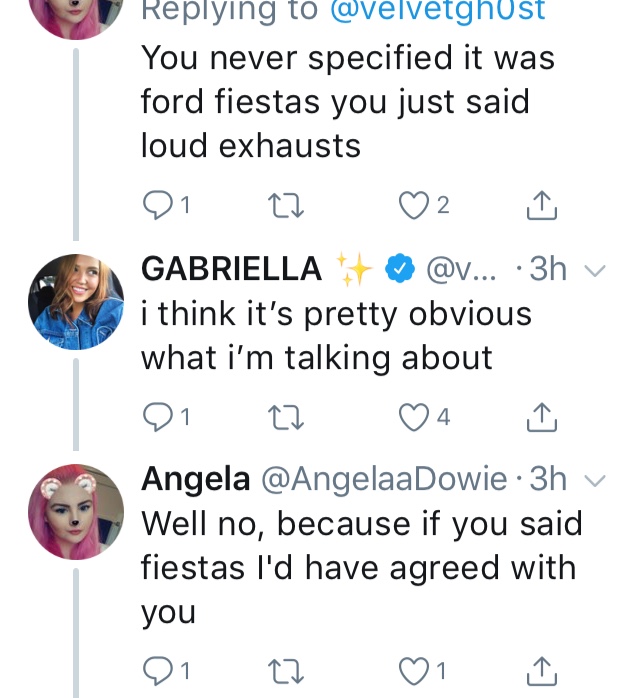This screenshot has width=636, height=698.
Task: Open the @AngelaaDowie handle link
Action: (x=384, y=479)
